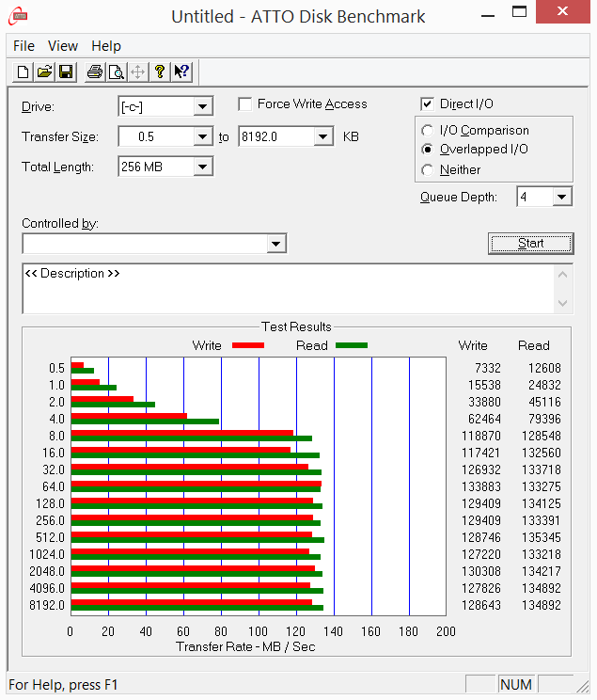Enable Force Write Access checkbox
The height and width of the screenshot is (700, 597).
244,104
